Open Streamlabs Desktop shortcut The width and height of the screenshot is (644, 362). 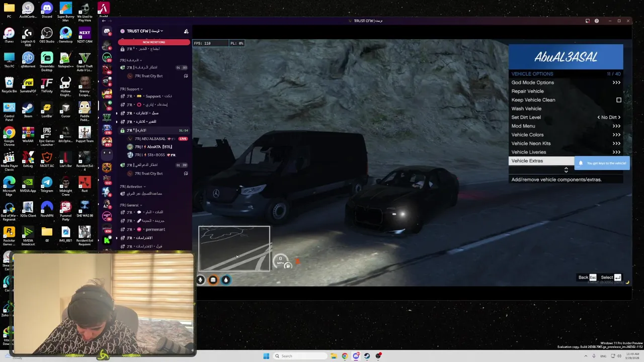47,61
